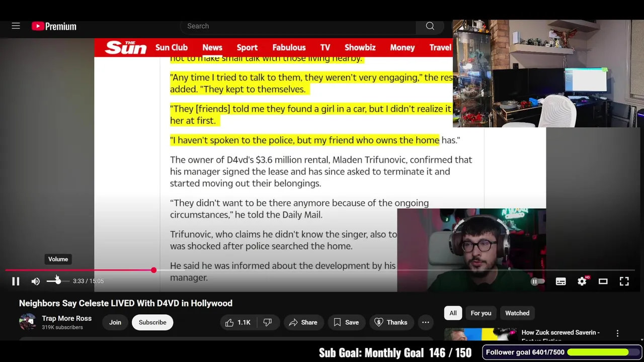Viewport: 644px width, 362px height.
Task: Pause the video with the pause button
Action: click(16, 281)
